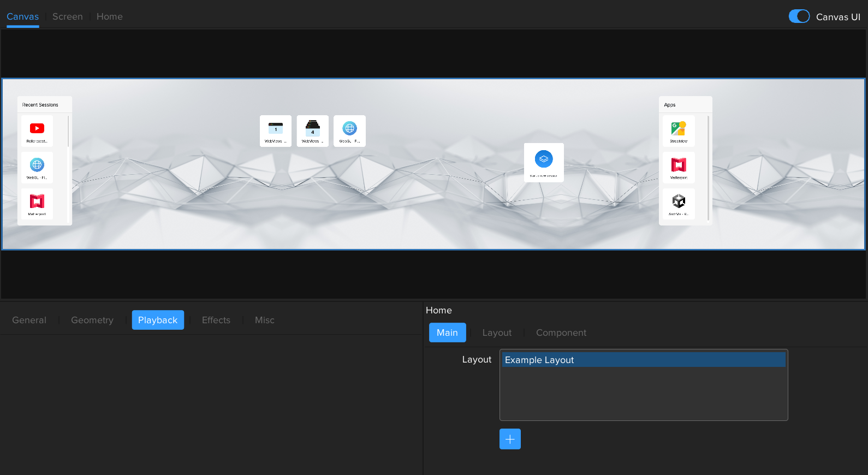Launch the StreetView app
The image size is (868, 475).
(679, 130)
